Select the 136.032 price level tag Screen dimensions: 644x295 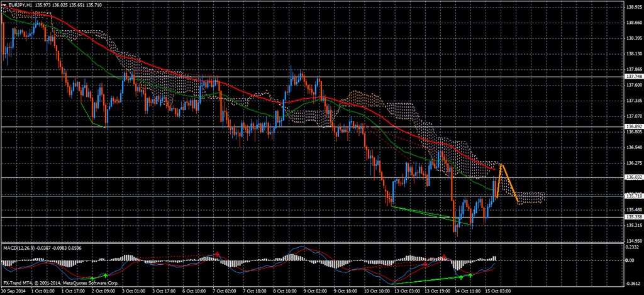[633, 178]
